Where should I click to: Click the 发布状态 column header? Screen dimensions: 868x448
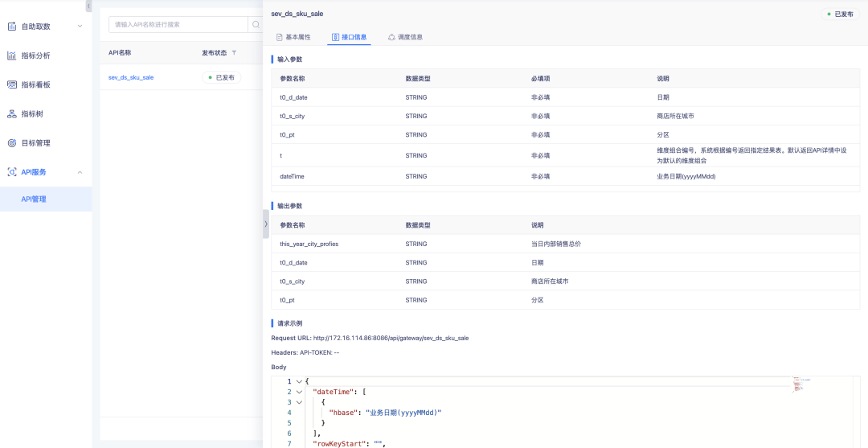tap(214, 52)
